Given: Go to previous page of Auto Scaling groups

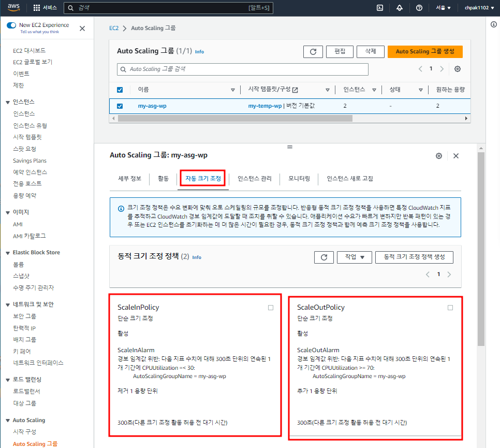Looking at the screenshot, I should point(420,69).
